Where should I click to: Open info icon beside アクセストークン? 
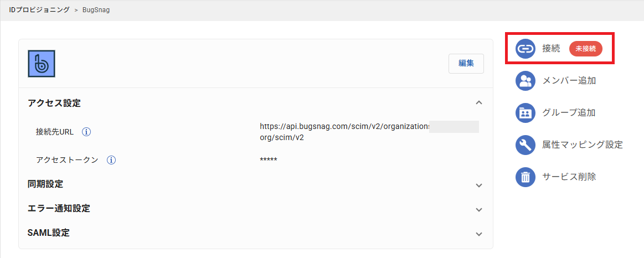pos(111,160)
